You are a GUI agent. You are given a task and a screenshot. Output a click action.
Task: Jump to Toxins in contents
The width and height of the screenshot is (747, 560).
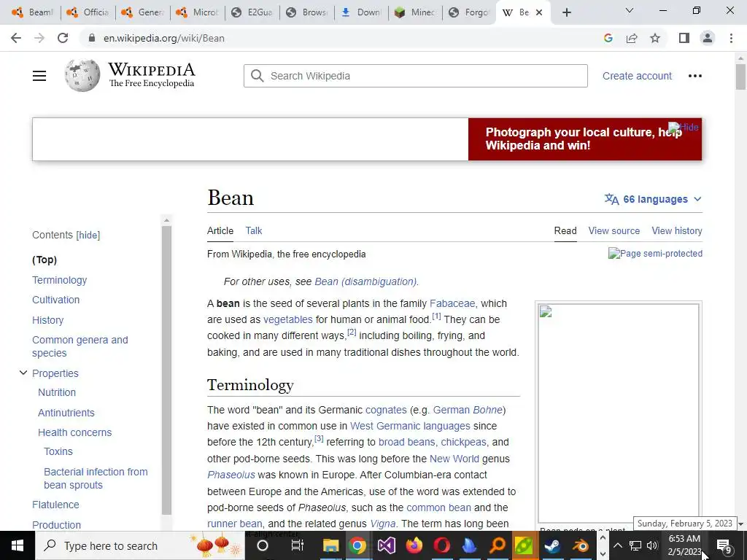click(x=58, y=451)
